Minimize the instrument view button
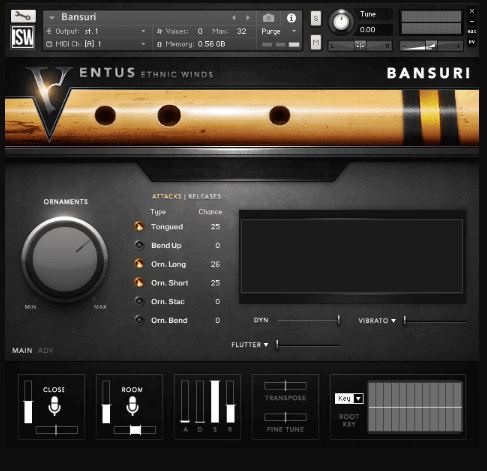487x471 pixels. pos(472,21)
